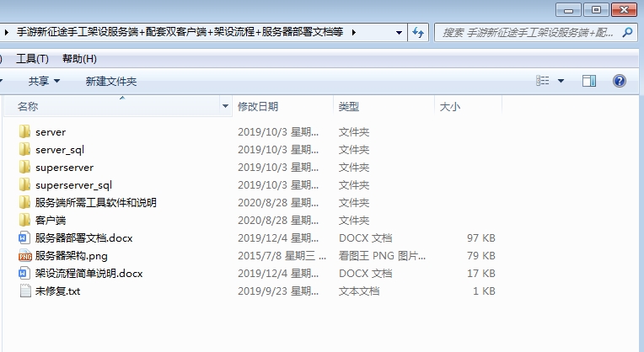This screenshot has width=644, height=352.
Task: Open the 帮助(H) menu
Action: pos(79,59)
